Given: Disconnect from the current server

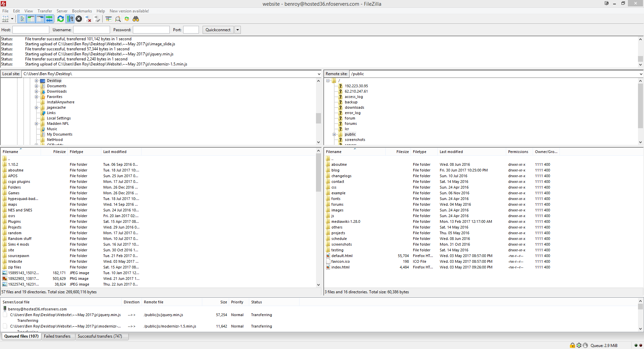Looking at the screenshot, I should coord(88,19).
